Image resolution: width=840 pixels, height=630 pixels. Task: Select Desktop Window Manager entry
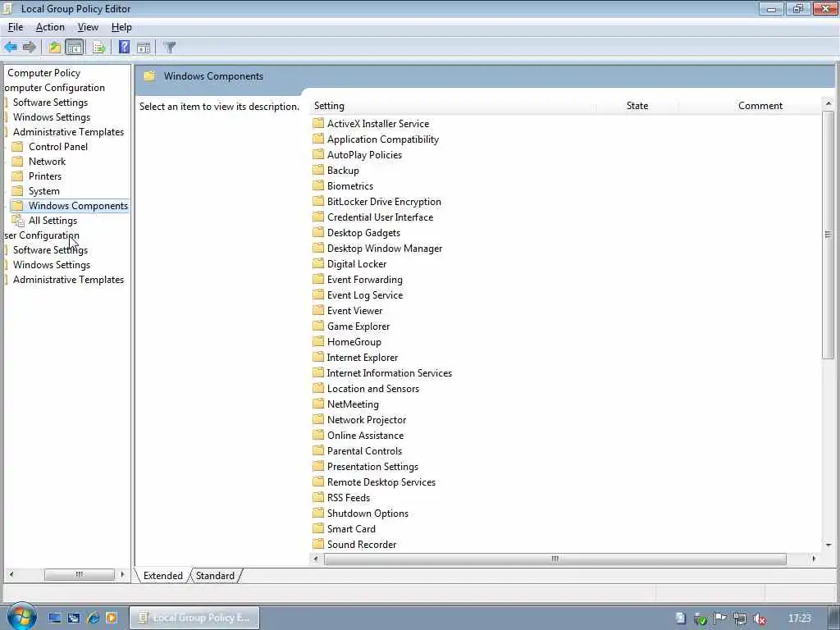[x=385, y=248]
